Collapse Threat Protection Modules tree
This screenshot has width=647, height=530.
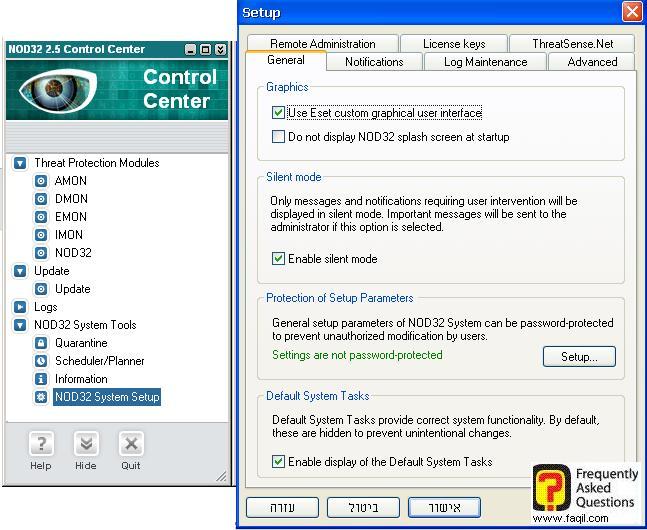[x=20, y=163]
